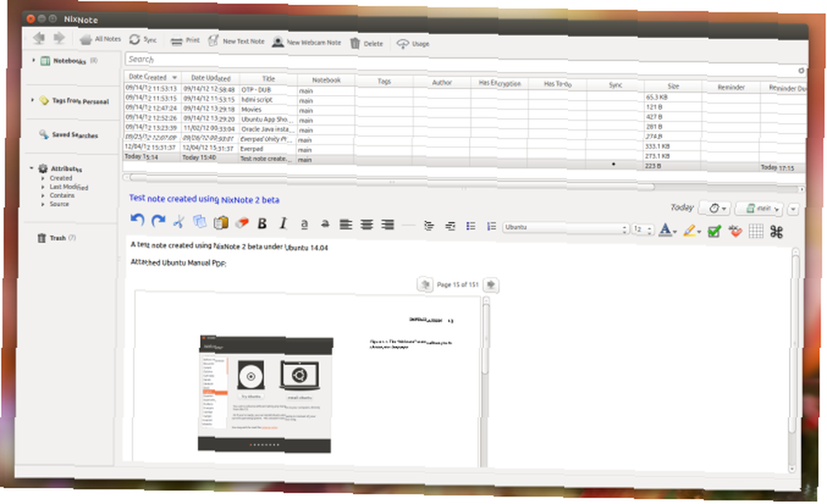Open the Usage statistics
Image resolution: width=827 pixels, height=504 pixels.
[x=413, y=44]
